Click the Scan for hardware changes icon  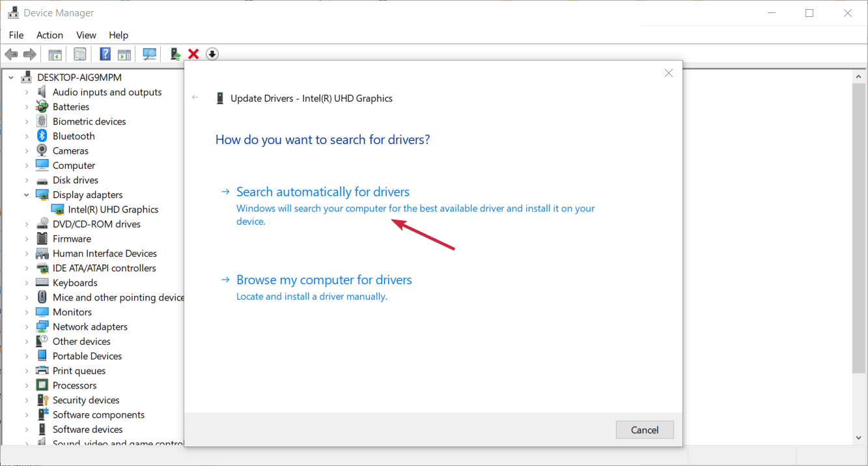(x=149, y=53)
